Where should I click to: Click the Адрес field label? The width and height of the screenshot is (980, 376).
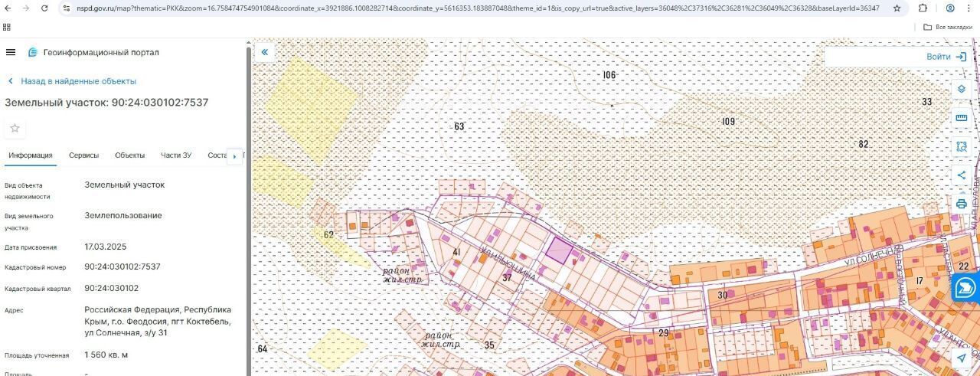pyautogui.click(x=14, y=310)
